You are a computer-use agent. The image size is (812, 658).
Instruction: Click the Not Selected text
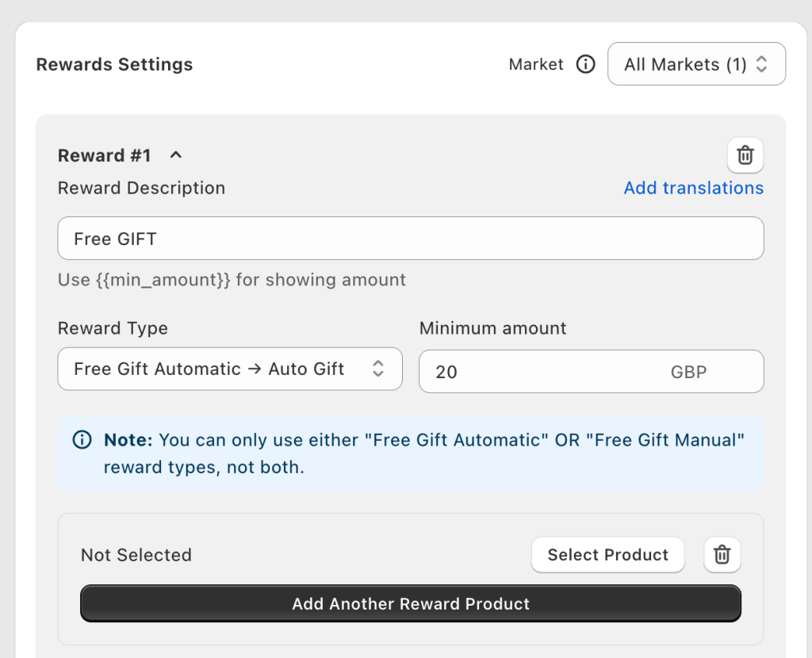click(136, 555)
